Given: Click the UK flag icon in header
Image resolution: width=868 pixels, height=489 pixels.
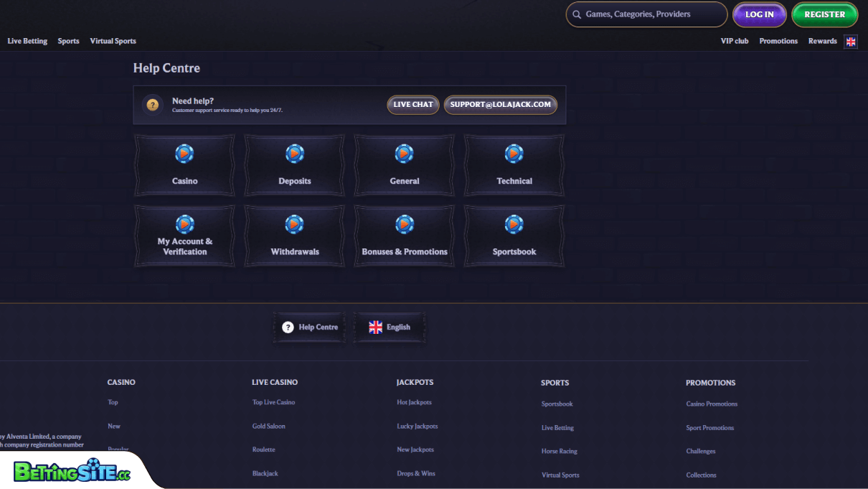Looking at the screenshot, I should pos(851,42).
